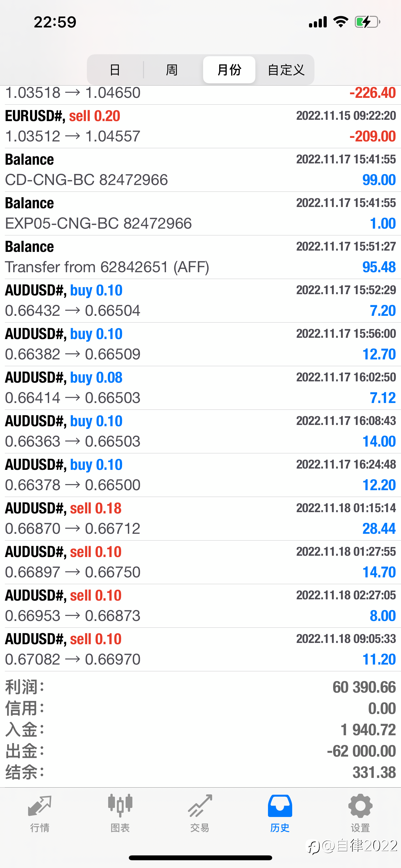Tap the 出金 withdrawal amount -62 000.00
This screenshot has height=868, width=401.
(361, 751)
